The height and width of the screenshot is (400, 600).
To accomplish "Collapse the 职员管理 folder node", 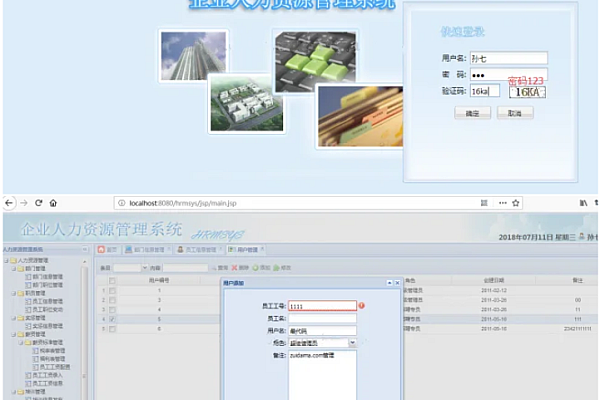I will pyautogui.click(x=13, y=293).
